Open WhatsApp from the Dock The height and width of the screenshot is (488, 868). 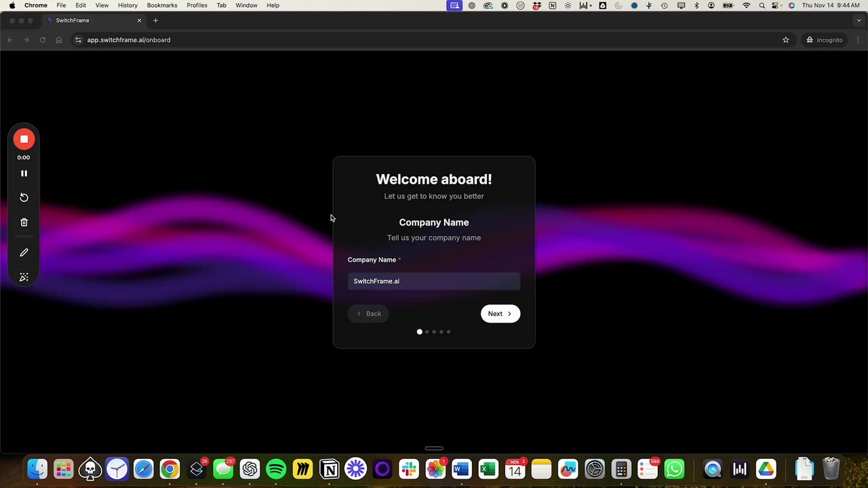[674, 469]
